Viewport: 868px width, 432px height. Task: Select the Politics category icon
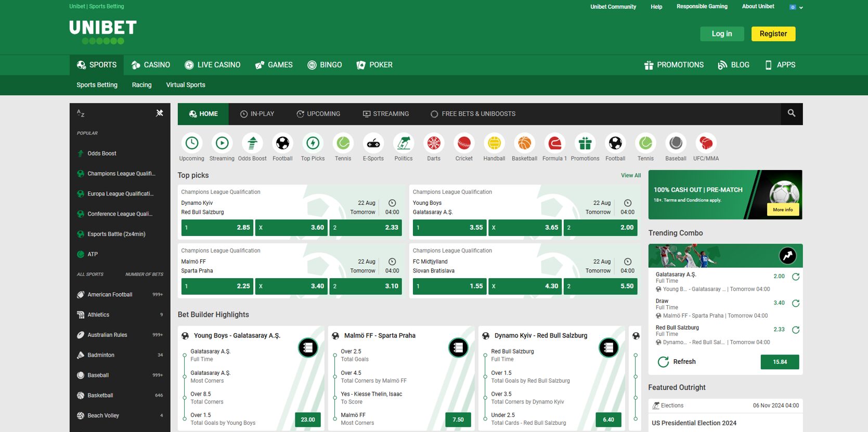point(404,143)
